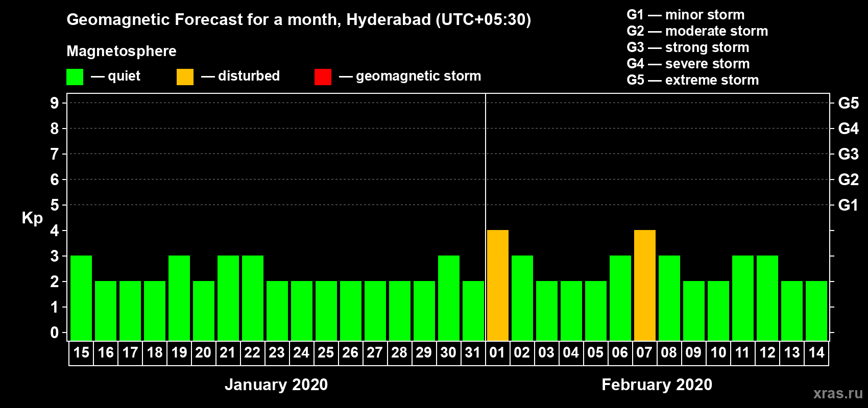Click the date label 11

[742, 353]
